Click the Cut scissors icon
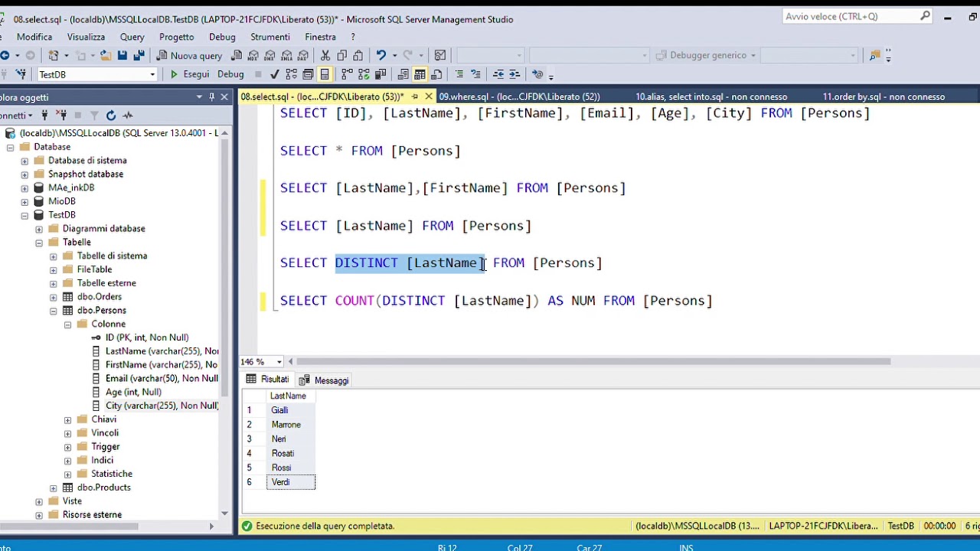This screenshot has width=980, height=551. 325,55
